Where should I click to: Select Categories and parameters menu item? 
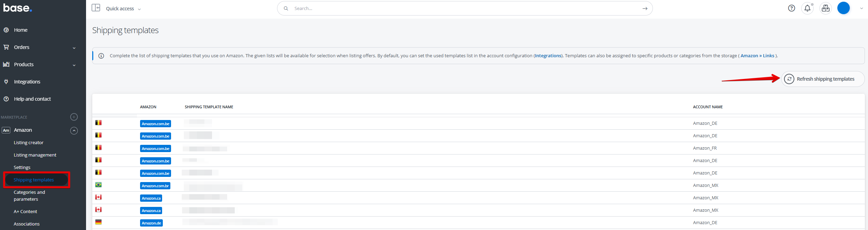(x=29, y=196)
